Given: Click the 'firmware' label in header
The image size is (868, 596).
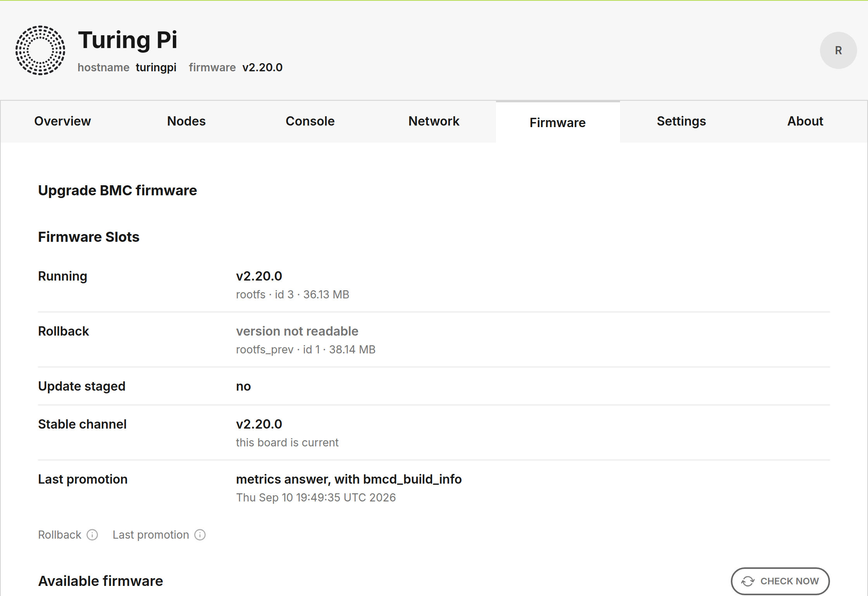Looking at the screenshot, I should click(x=212, y=67).
